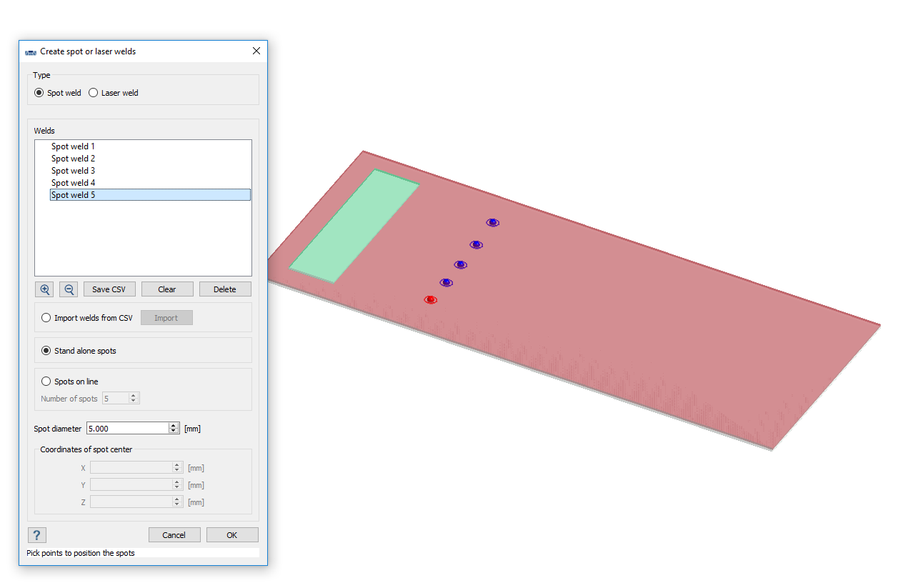Image resolution: width=923 pixels, height=588 pixels.
Task: Select the Laser weld type radio button
Action: [94, 93]
